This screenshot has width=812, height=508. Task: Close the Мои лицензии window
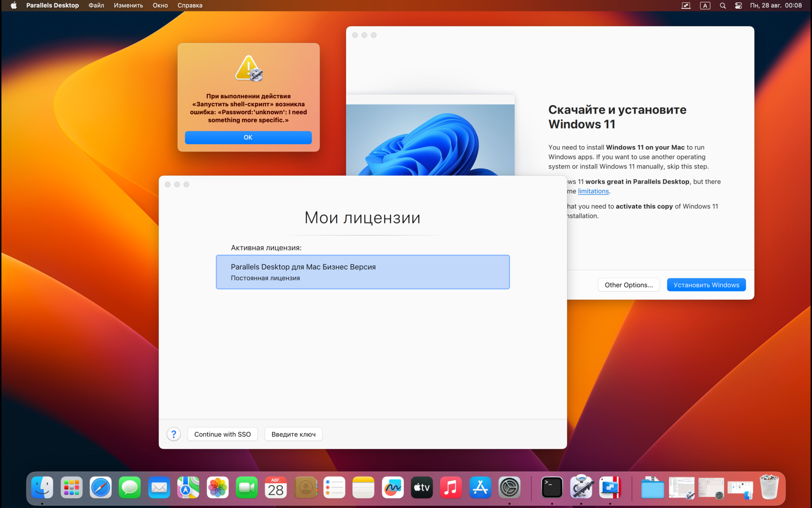point(168,185)
